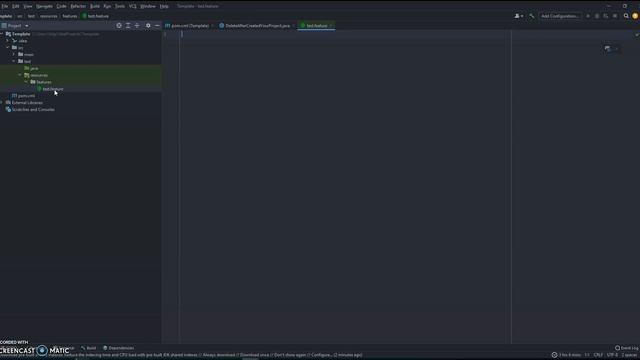Open the Code menu
The width and height of the screenshot is (640, 360).
click(x=61, y=6)
